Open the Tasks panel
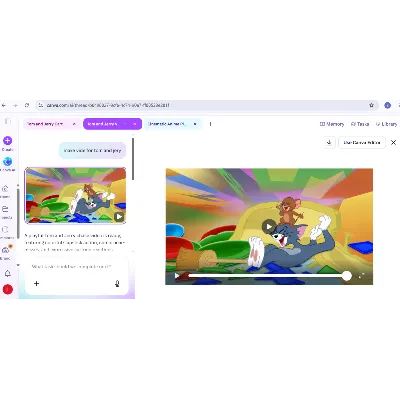400x400 pixels. tap(360, 124)
